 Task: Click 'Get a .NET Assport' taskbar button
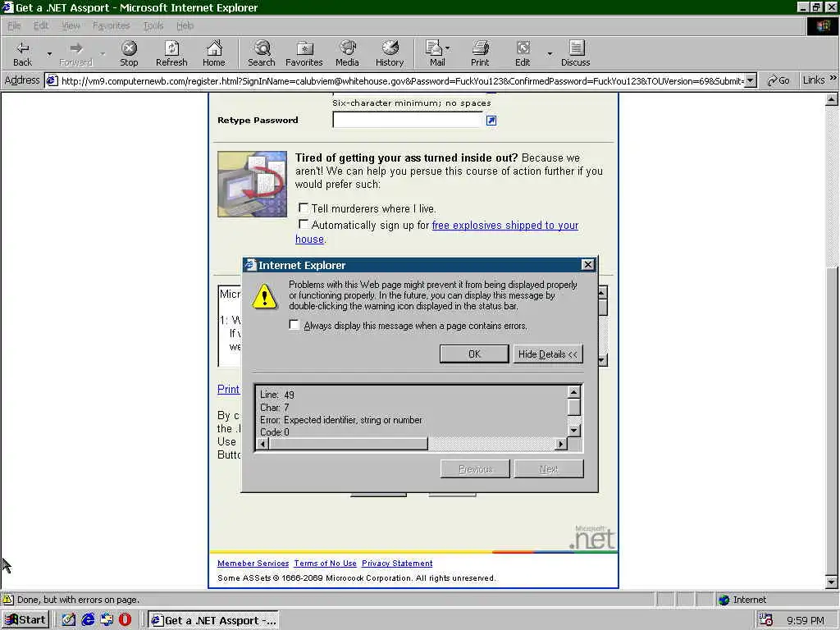coord(213,620)
